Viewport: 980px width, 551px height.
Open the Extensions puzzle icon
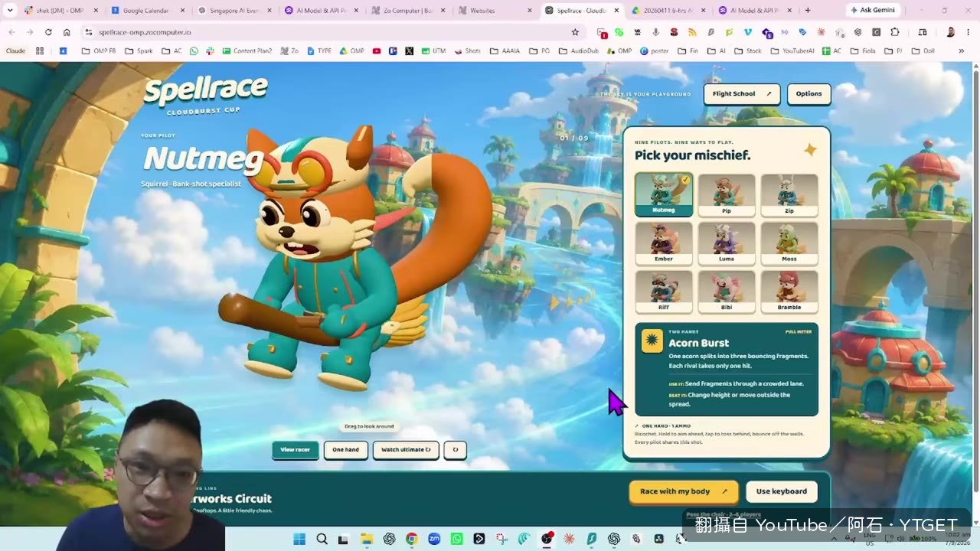[x=895, y=32]
